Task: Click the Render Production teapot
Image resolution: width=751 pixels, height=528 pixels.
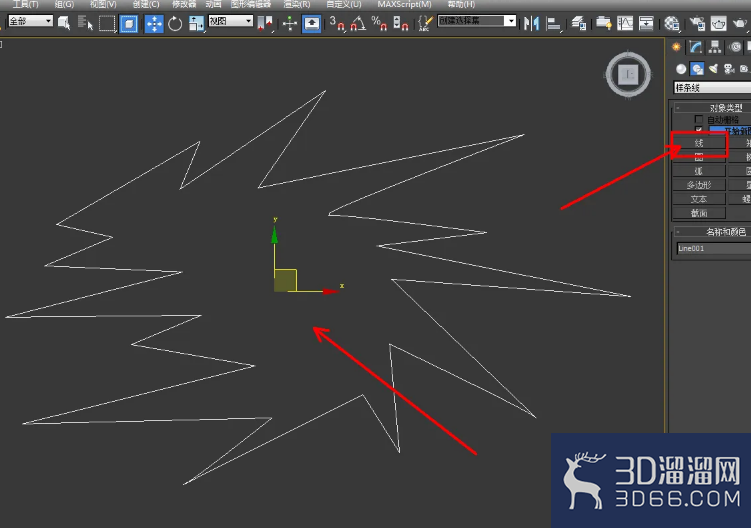Action: (x=740, y=23)
